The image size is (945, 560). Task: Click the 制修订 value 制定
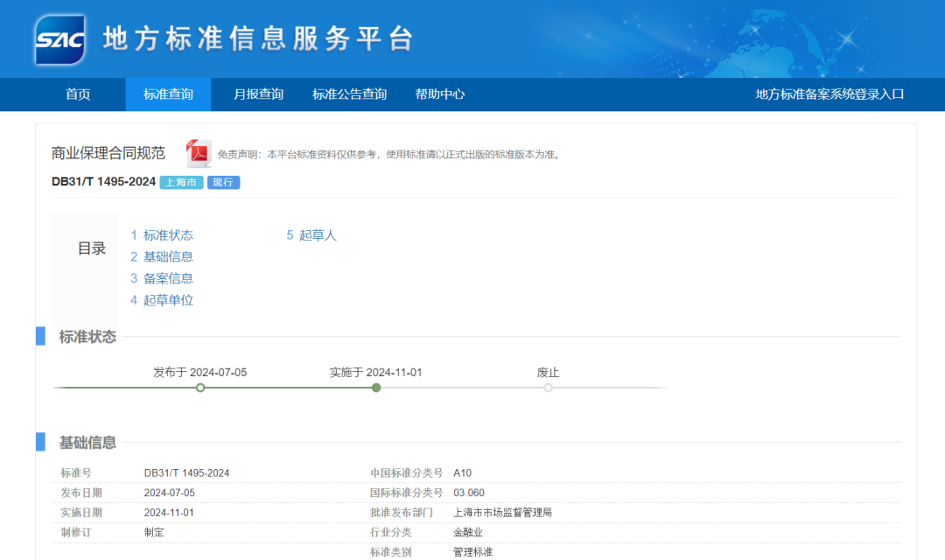tap(154, 533)
